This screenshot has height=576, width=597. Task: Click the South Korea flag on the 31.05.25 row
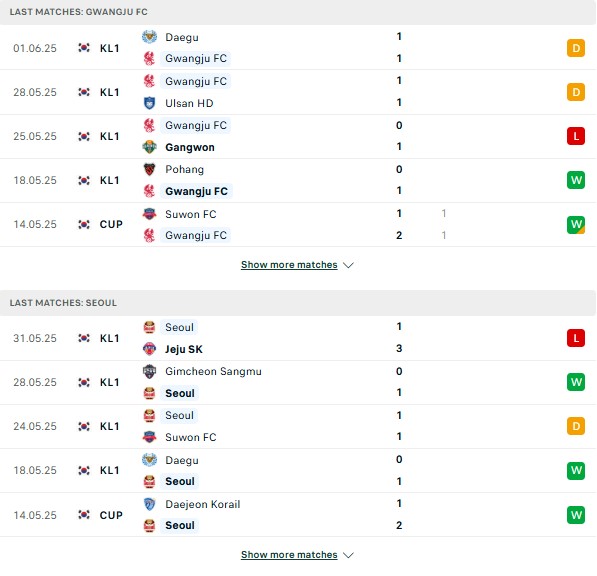84,338
